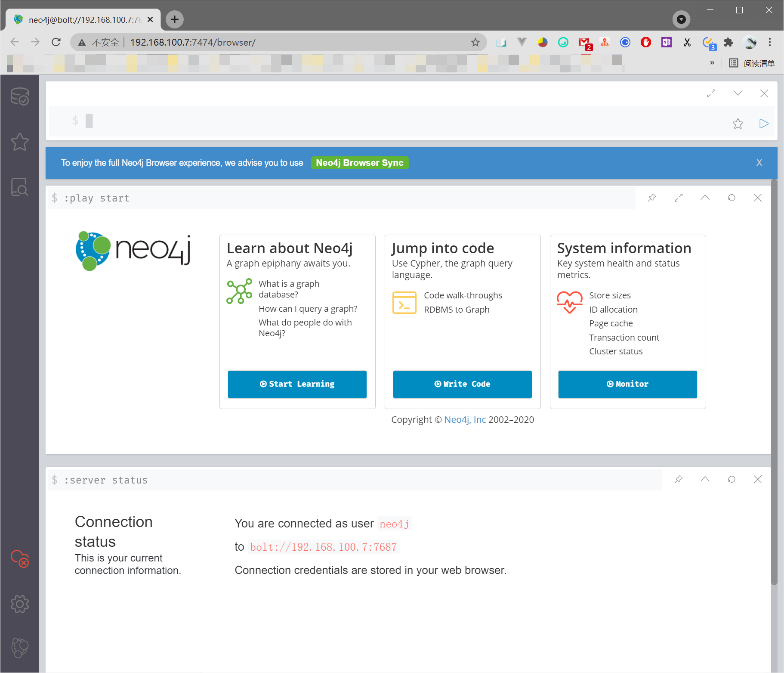Image resolution: width=784 pixels, height=673 pixels.
Task: Run the query with the play arrow
Action: tap(764, 124)
